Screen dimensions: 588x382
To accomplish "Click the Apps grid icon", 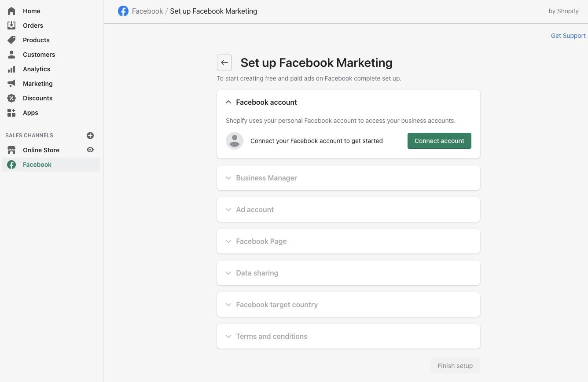I will tap(11, 113).
